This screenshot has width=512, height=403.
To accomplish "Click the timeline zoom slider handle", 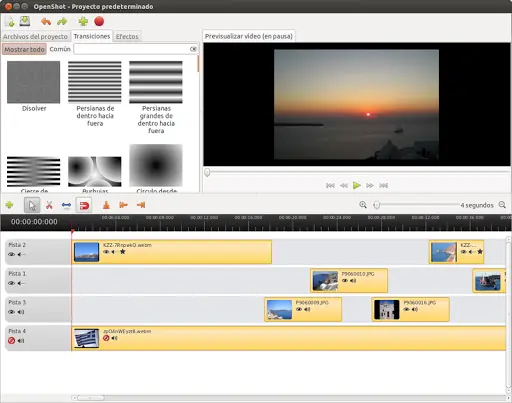I will [x=377, y=205].
